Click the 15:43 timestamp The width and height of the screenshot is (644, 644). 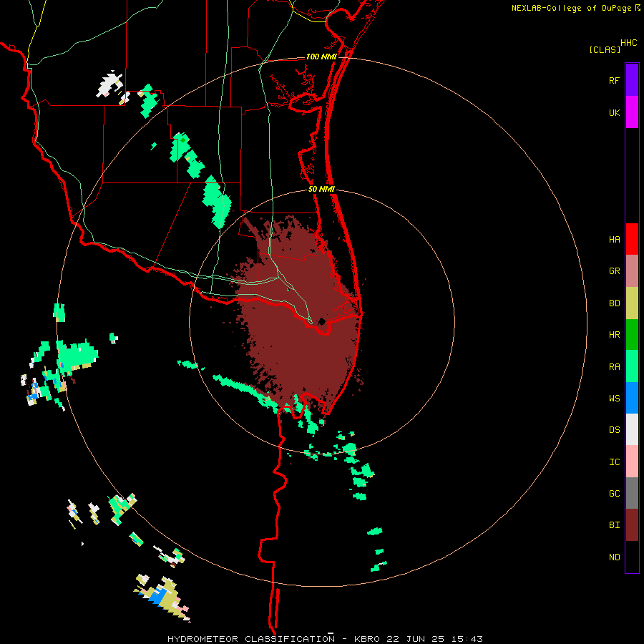[469, 639]
